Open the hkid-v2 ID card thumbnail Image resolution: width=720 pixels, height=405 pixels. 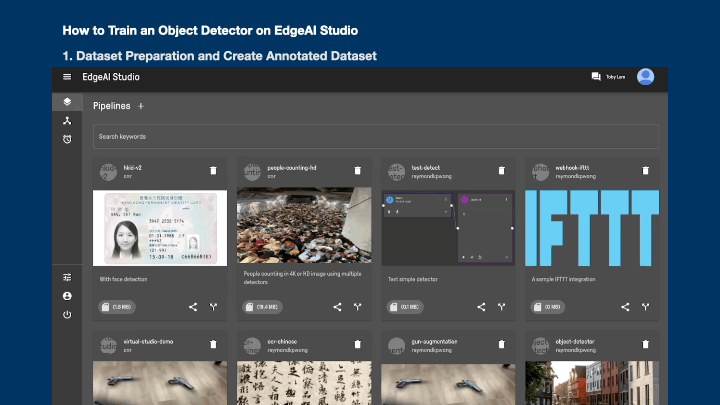tap(158, 228)
